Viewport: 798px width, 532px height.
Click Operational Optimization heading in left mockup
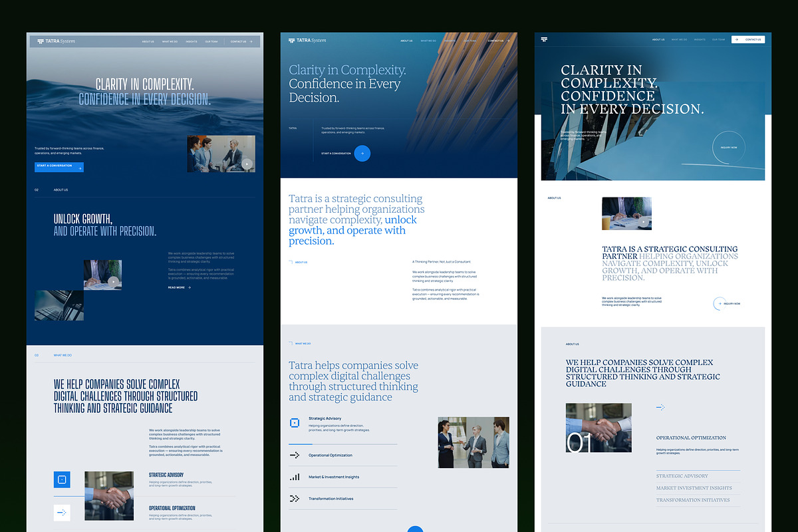tap(172, 508)
